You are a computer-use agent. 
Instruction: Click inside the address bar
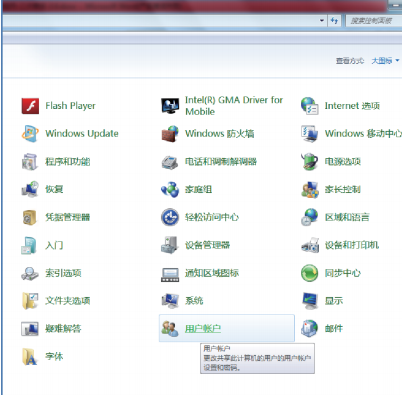[159, 21]
